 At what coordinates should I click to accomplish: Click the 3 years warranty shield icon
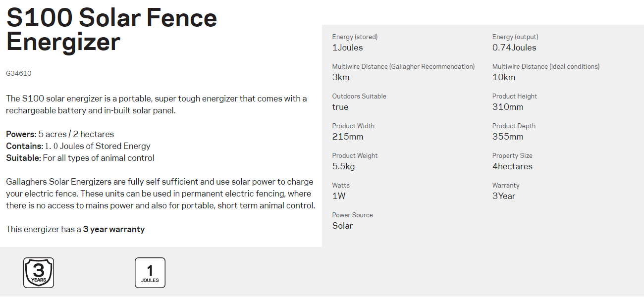[x=39, y=273]
